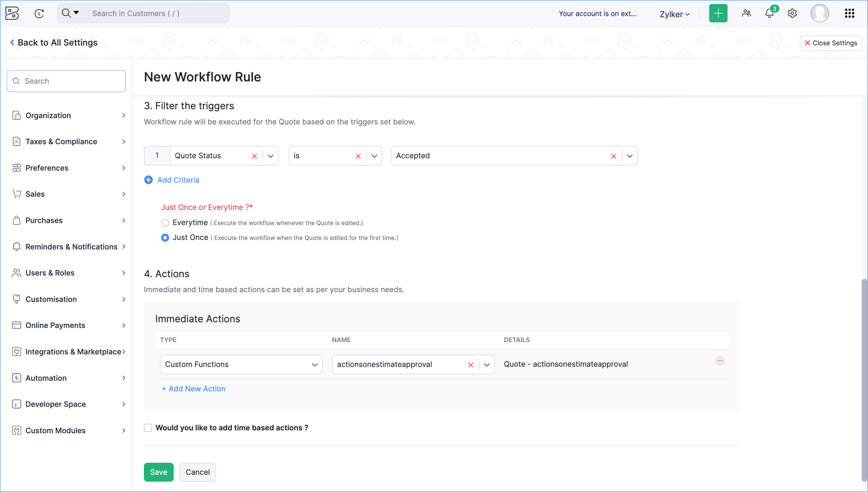This screenshot has width=868, height=492.
Task: Click the green quick create plus button
Action: pyautogui.click(x=718, y=13)
